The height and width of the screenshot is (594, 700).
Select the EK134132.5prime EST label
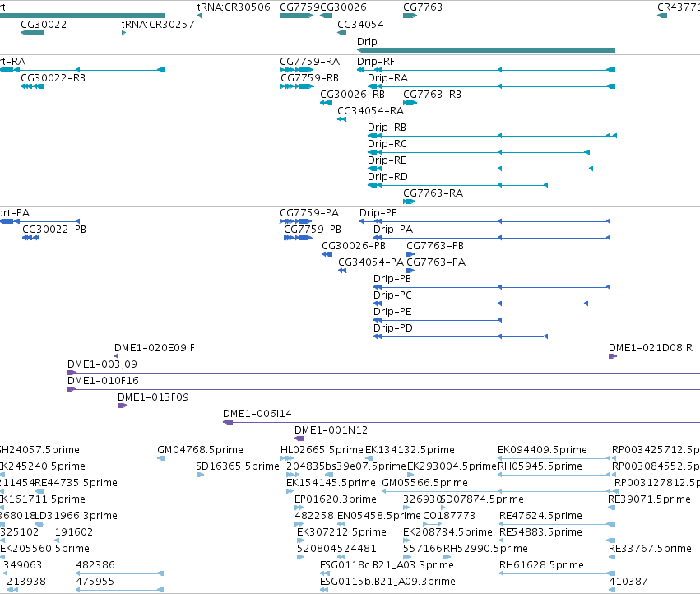[410, 450]
